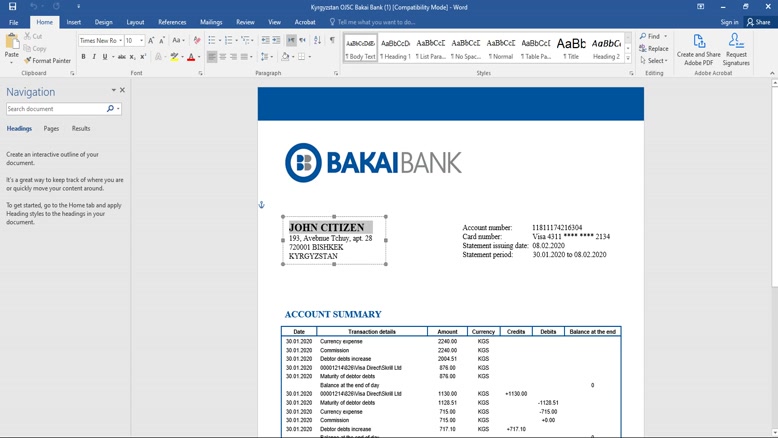Start a bulleted list
Screen dimensions: 778x438
coord(211,41)
